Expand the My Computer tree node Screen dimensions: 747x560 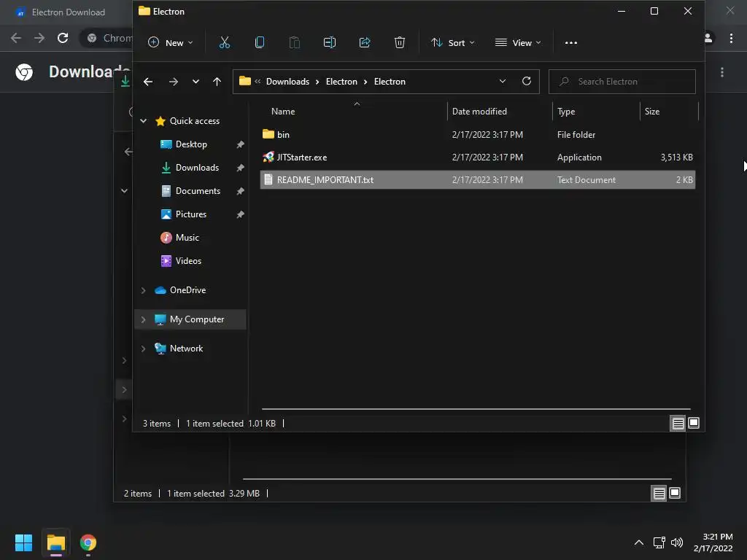tap(144, 319)
